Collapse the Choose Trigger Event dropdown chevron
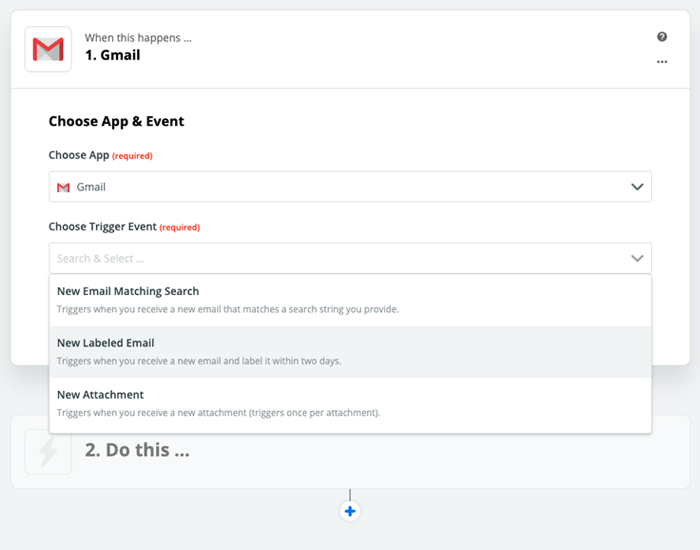This screenshot has width=700, height=550. [637, 258]
